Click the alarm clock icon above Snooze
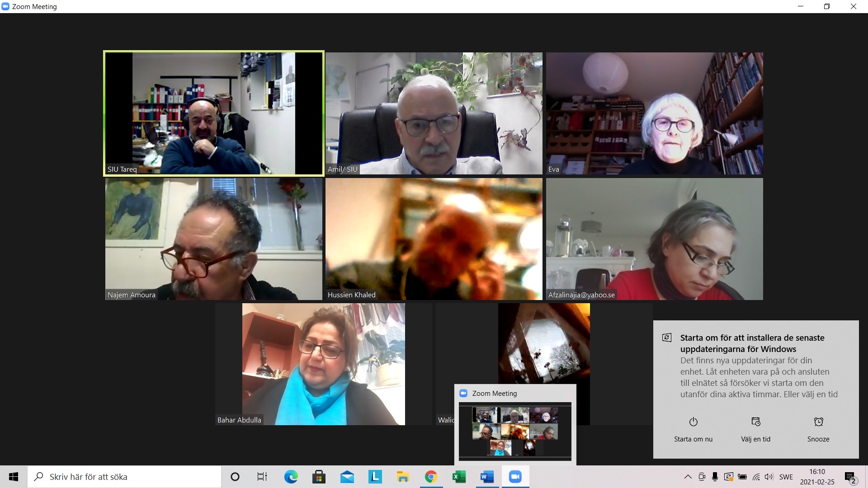Image resolution: width=868 pixels, height=488 pixels. (x=818, y=422)
